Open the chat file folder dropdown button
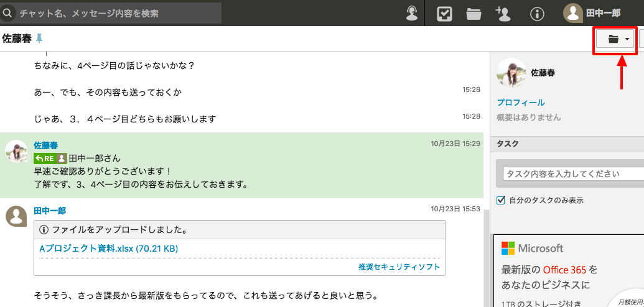This screenshot has width=644, height=307. (x=615, y=39)
